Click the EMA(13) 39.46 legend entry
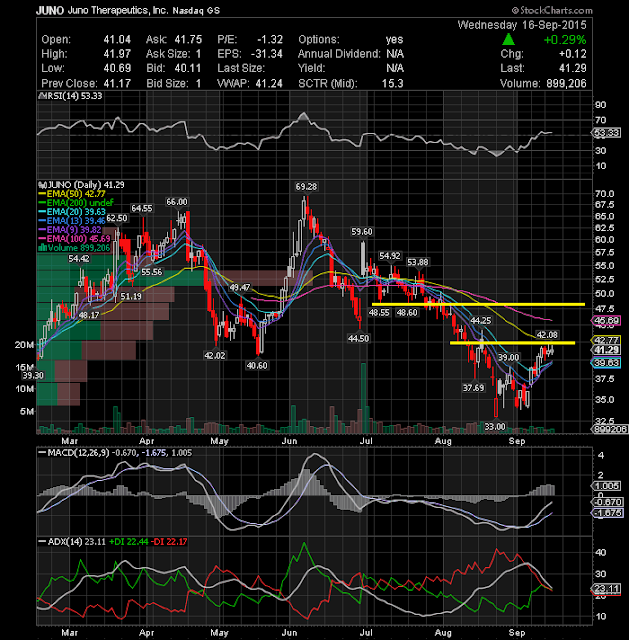 72,221
